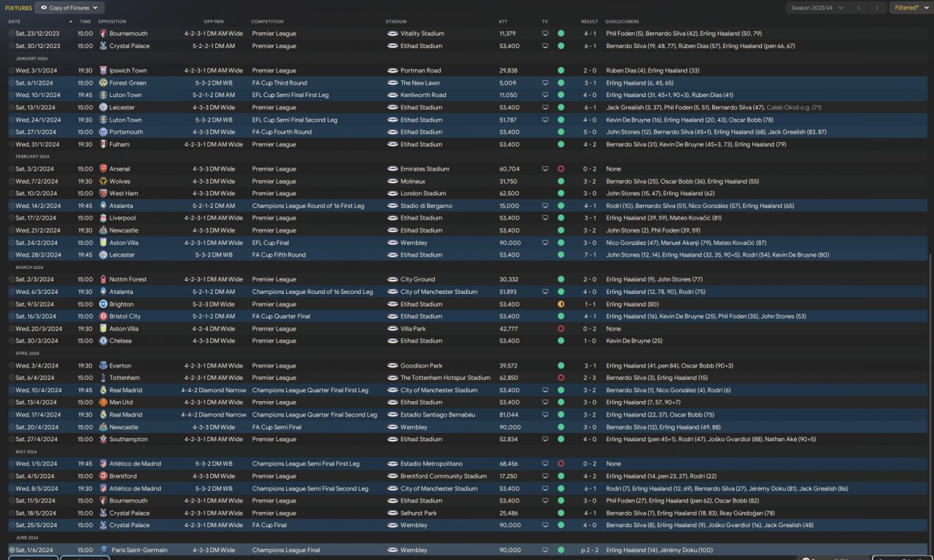Click the '4-4-2 Diamond Narrow' formation on 10/4/2024
The height and width of the screenshot is (560, 934).
tap(213, 390)
